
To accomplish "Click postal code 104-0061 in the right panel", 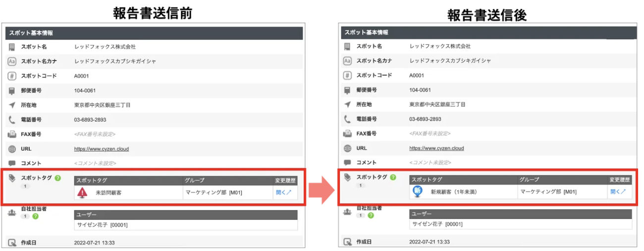I will coord(420,90).
